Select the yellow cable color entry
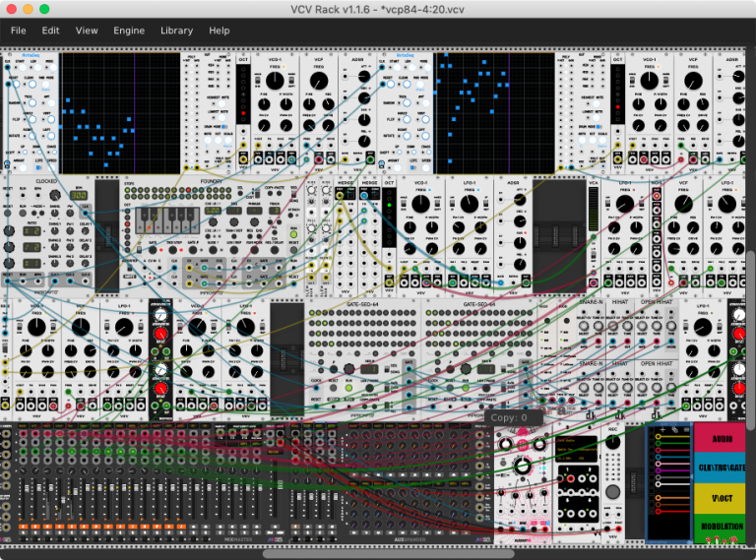The width and height of the screenshot is (756, 560). point(670,437)
